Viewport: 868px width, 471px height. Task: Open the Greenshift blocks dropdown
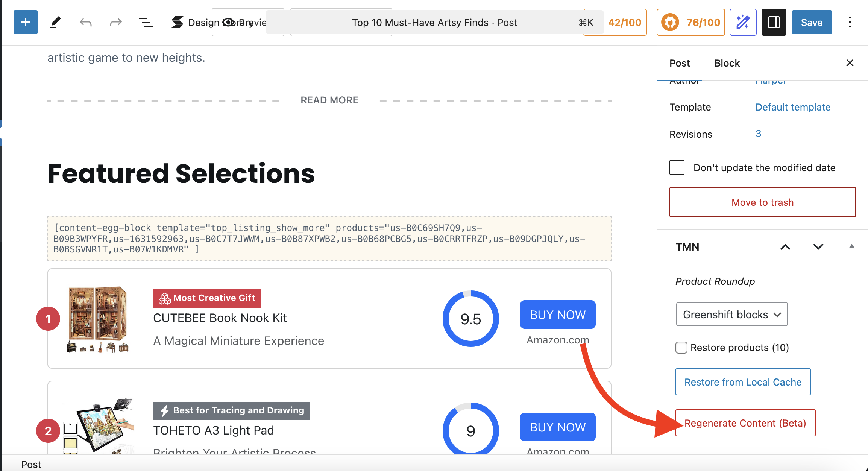click(x=731, y=314)
